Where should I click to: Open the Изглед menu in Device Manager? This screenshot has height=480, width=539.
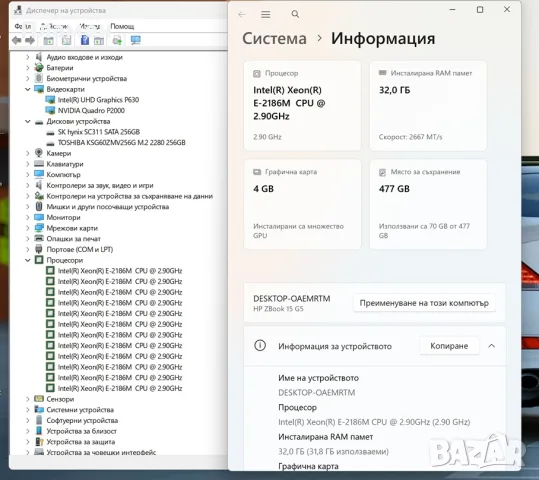89,26
